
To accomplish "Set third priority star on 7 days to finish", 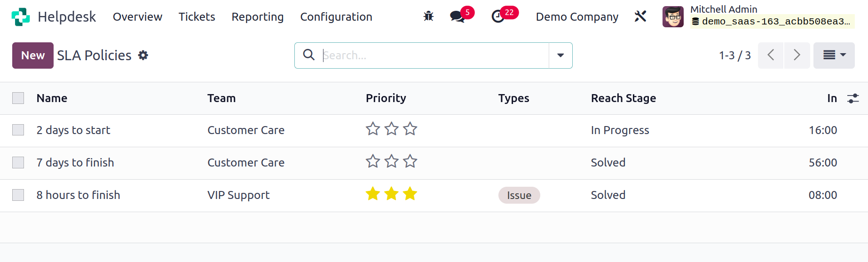I will coord(410,161).
